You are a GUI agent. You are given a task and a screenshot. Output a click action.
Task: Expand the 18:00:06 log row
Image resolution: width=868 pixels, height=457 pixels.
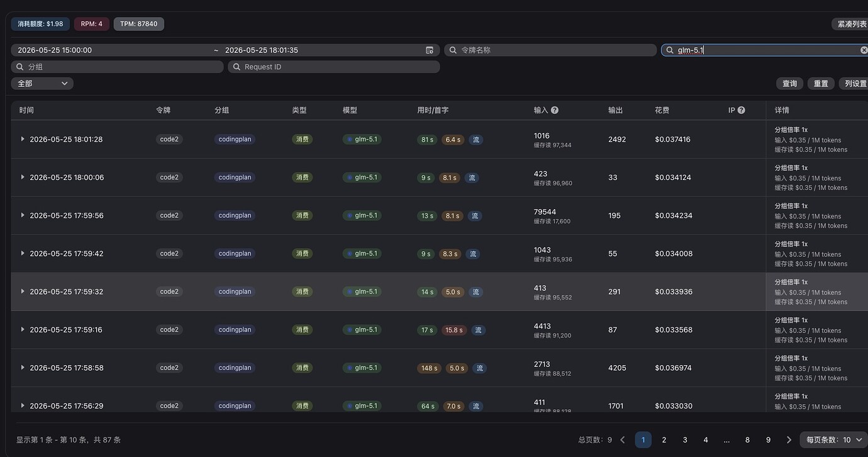23,178
